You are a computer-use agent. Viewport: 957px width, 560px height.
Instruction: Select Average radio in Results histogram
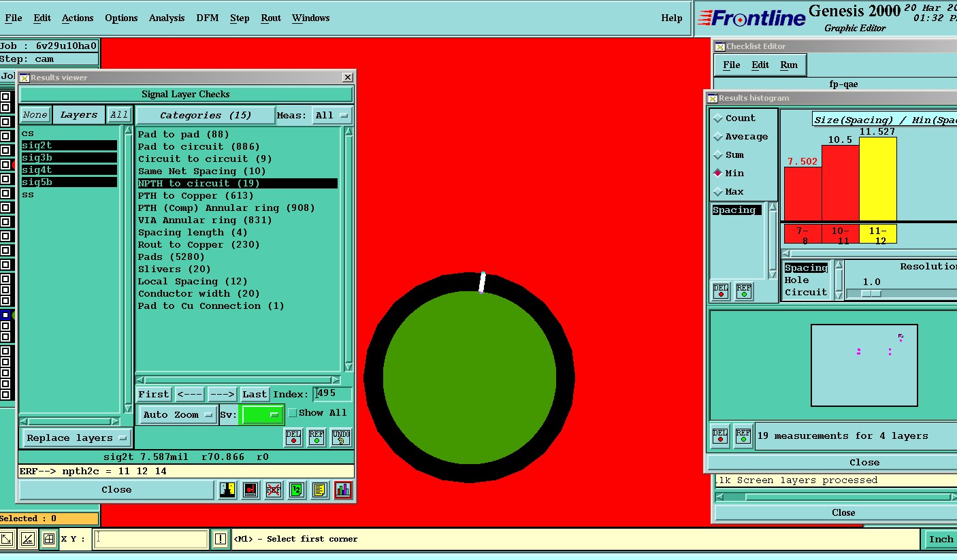tap(718, 137)
